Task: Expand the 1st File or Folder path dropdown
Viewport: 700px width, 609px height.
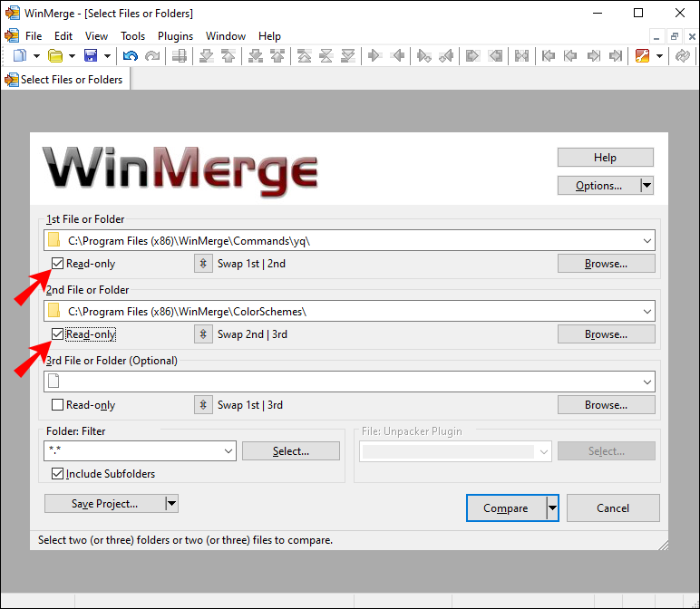Action: (647, 241)
